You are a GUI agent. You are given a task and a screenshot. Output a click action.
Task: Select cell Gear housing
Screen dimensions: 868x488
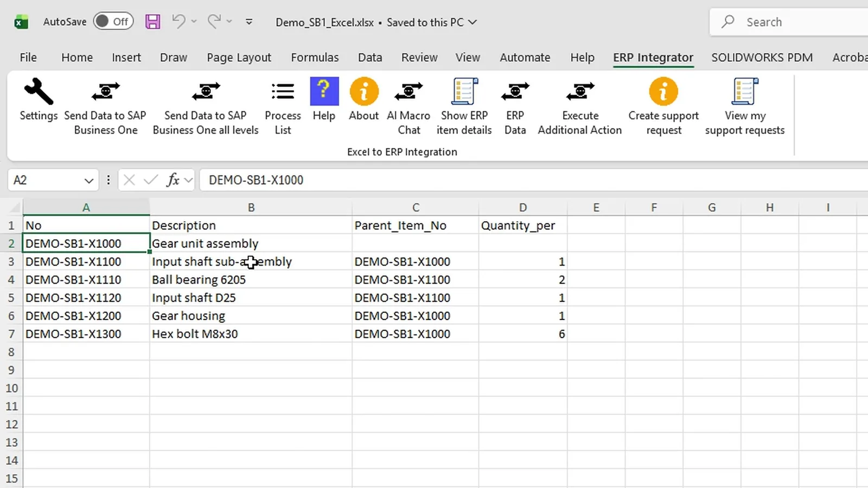tap(251, 316)
